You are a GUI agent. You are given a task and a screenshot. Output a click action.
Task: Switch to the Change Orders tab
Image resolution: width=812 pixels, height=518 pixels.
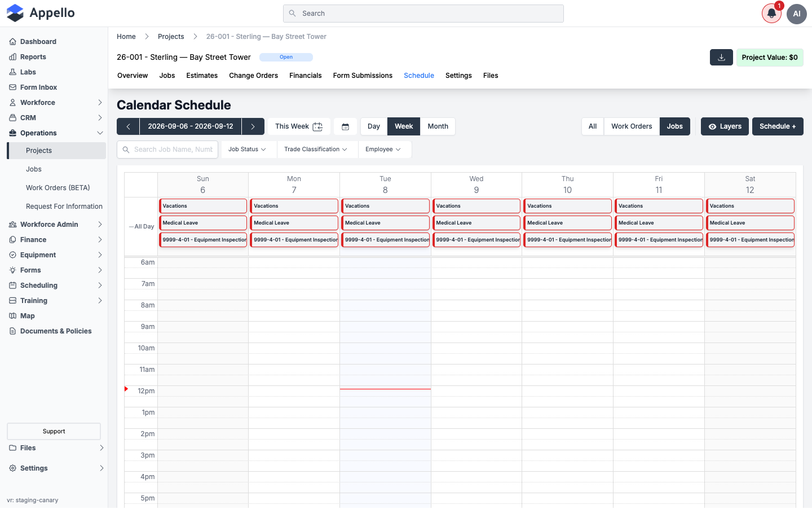coord(253,76)
